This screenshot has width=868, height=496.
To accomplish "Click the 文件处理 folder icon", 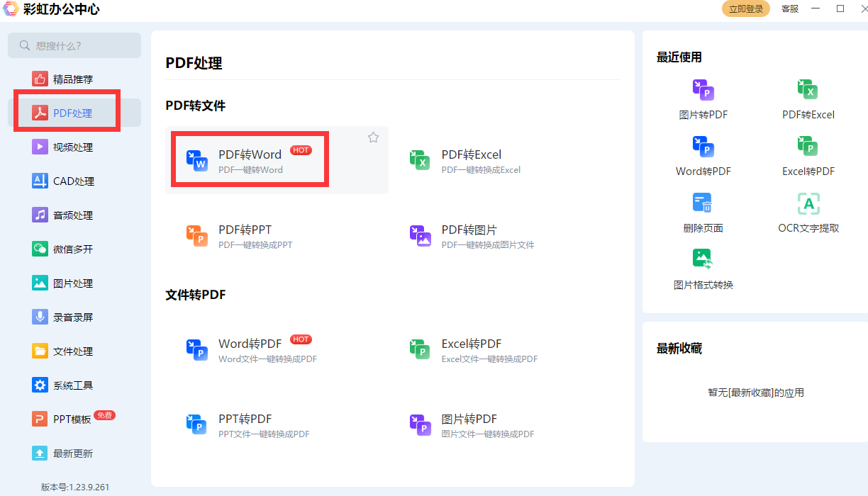I will (x=40, y=351).
